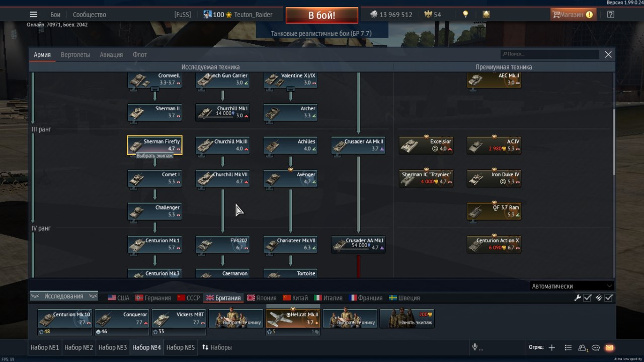Click the search field in the research window
Screen dimensions: 644x362
click(549, 54)
